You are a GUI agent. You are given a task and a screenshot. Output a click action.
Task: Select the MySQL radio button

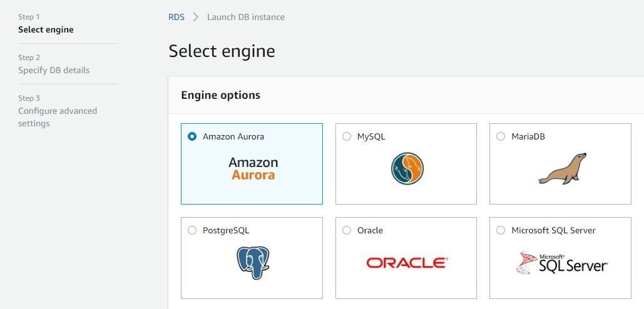tap(347, 136)
